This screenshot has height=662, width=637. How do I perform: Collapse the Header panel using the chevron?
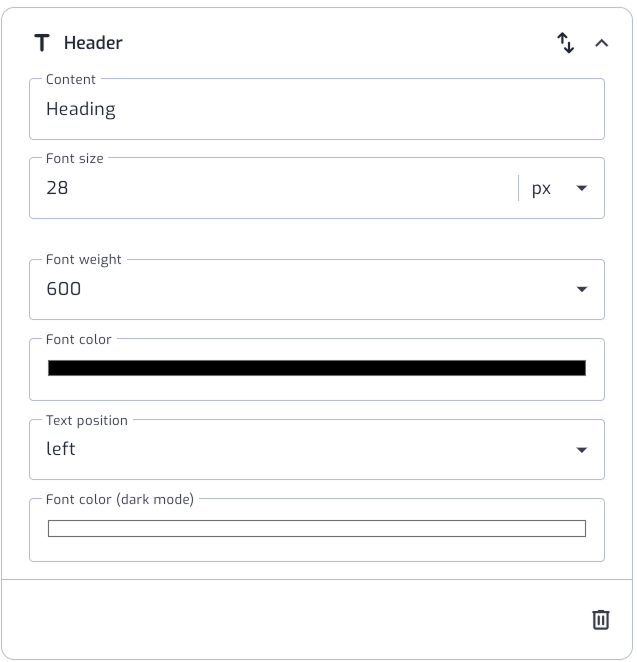[602, 43]
